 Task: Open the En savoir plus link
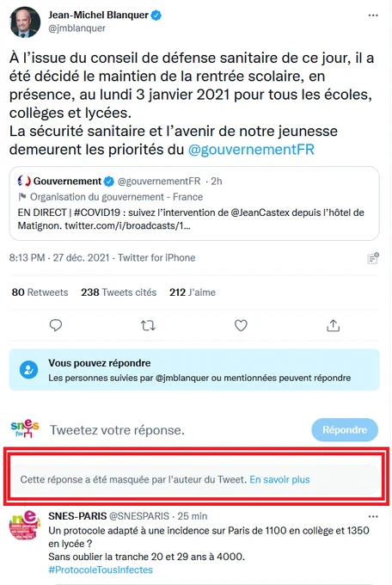tap(279, 479)
